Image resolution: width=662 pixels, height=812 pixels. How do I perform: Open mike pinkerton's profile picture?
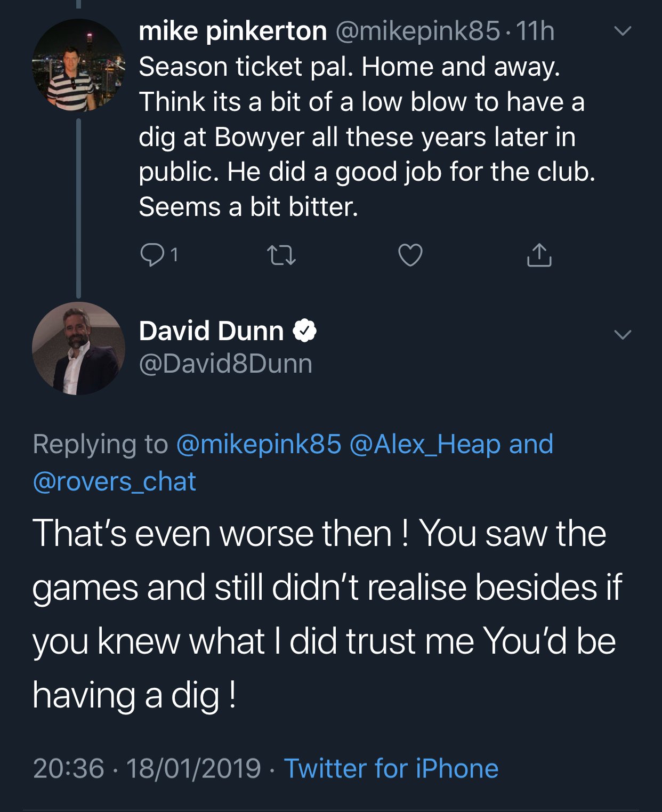(78, 66)
